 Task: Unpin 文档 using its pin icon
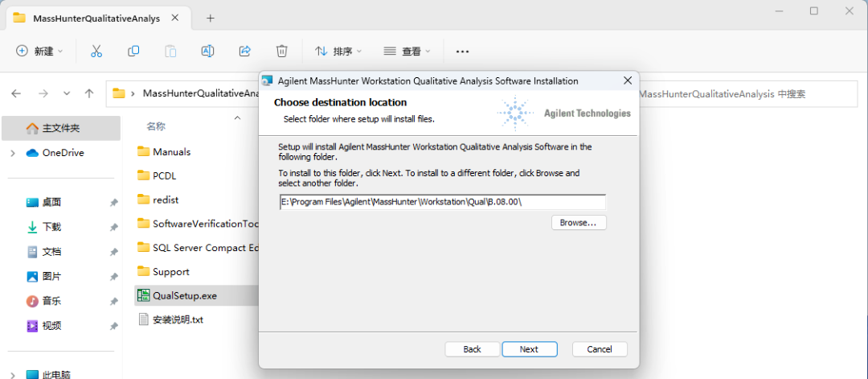click(x=113, y=252)
